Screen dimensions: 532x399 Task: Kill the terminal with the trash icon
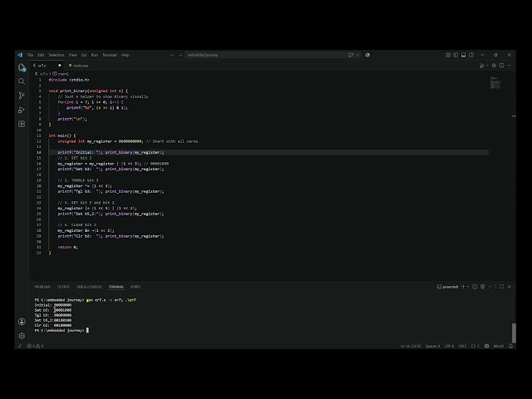coord(482,287)
